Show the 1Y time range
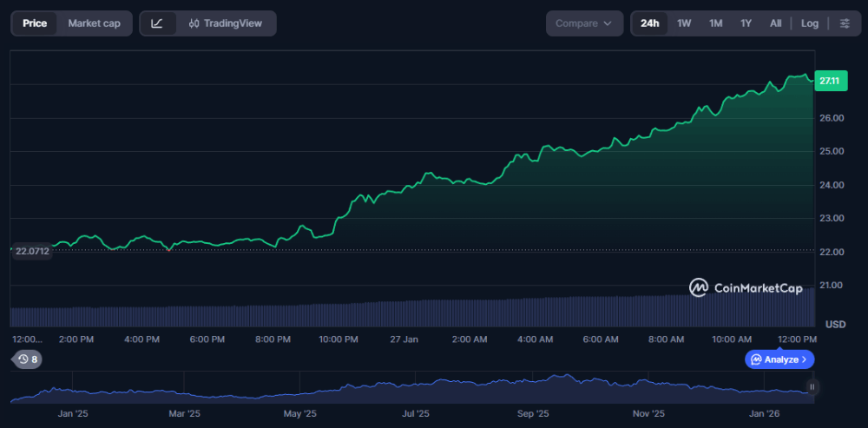This screenshot has height=428, width=868. [x=746, y=23]
